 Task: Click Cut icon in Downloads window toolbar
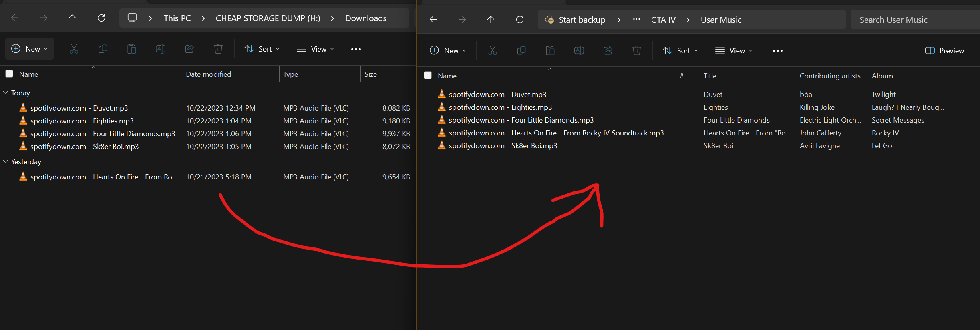[x=74, y=49]
